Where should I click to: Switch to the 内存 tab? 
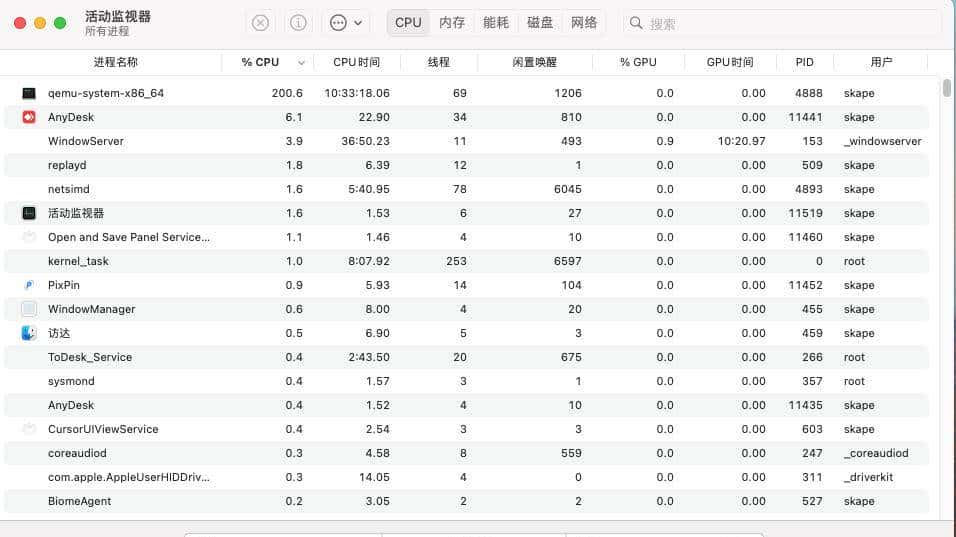click(x=452, y=23)
